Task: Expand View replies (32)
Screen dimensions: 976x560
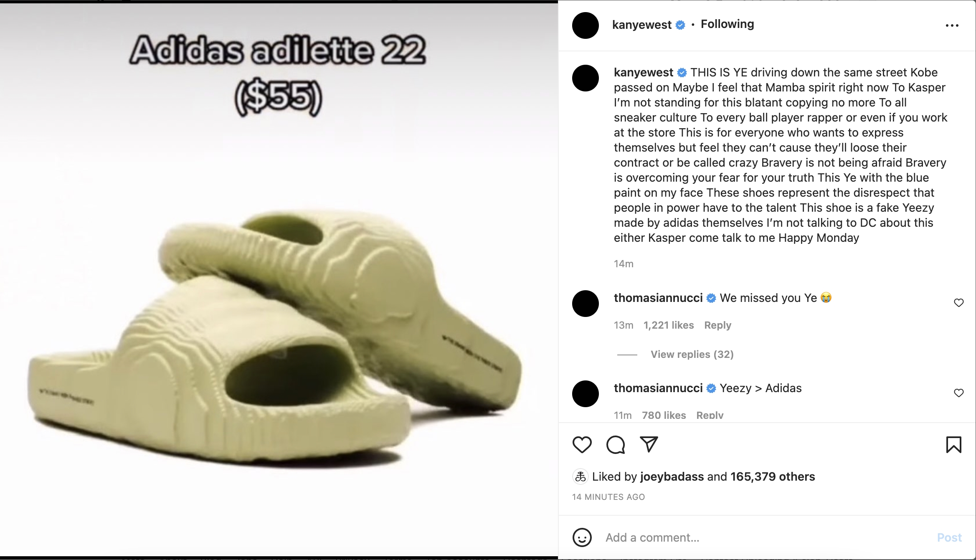Action: [692, 355]
